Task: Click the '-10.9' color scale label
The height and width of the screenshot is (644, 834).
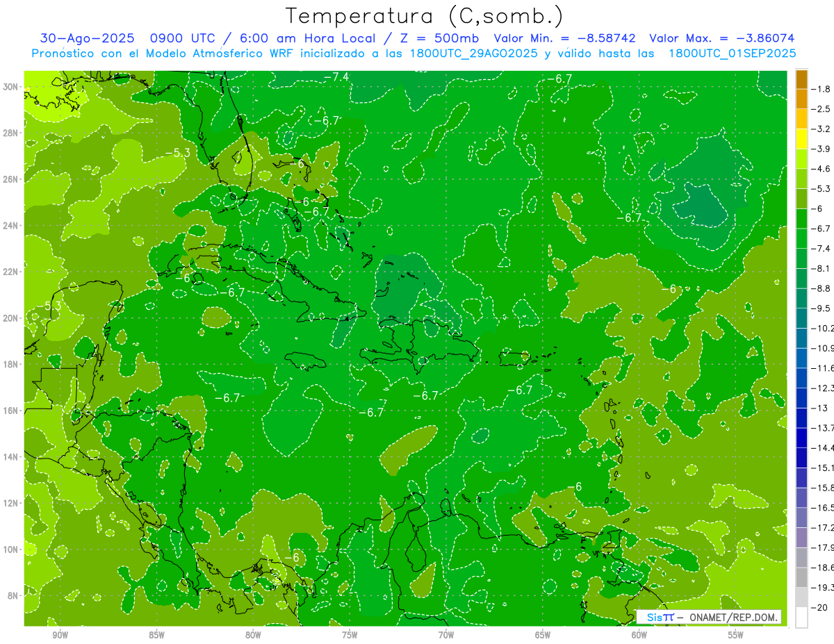Action: (823, 348)
